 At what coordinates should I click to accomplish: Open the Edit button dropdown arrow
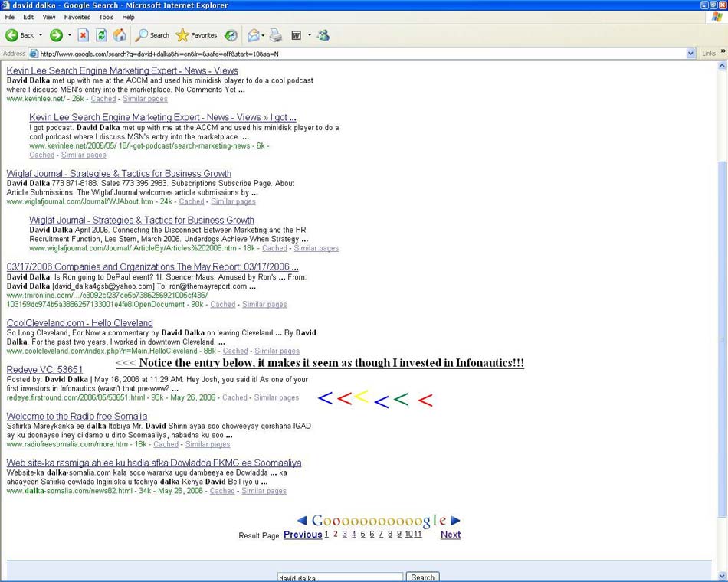[x=310, y=35]
